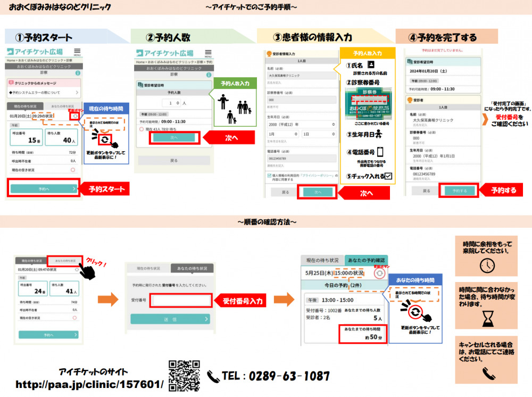532x397 pixels.
Task: Tap the 戻る button in step ②
Action: click(174, 161)
